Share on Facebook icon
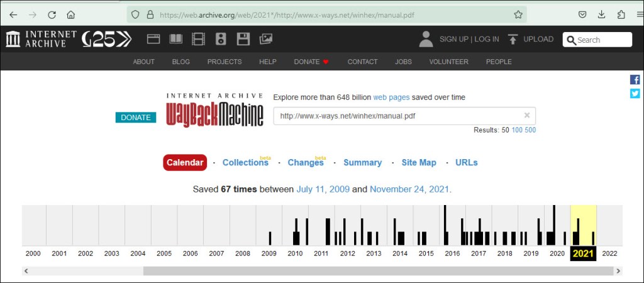 635,80
